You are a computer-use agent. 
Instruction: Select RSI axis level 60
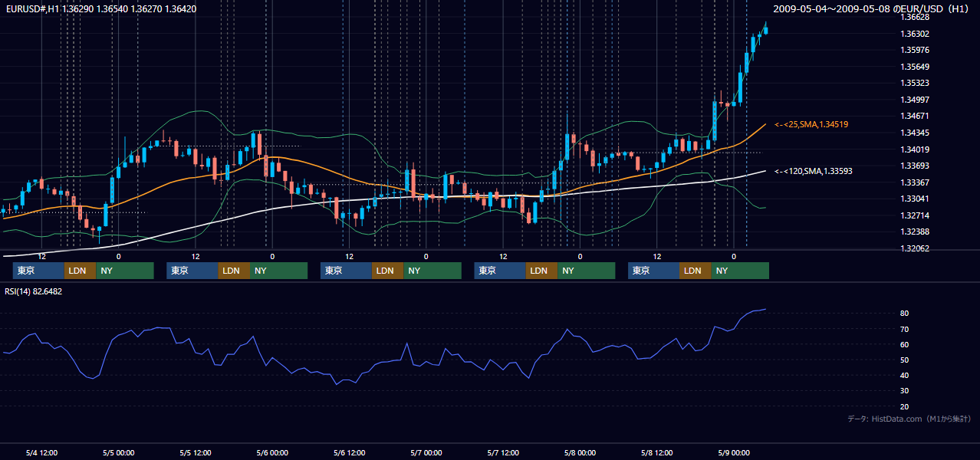click(x=904, y=344)
